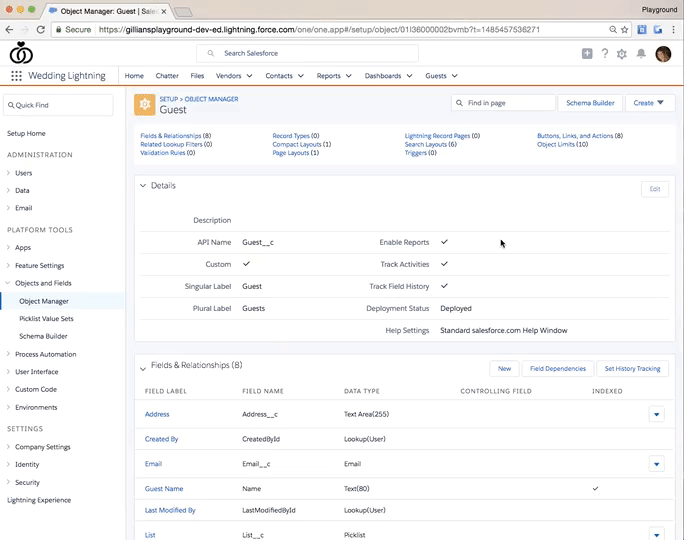This screenshot has height=540, width=684.
Task: Select Object Manager in sidebar
Action: (44, 301)
